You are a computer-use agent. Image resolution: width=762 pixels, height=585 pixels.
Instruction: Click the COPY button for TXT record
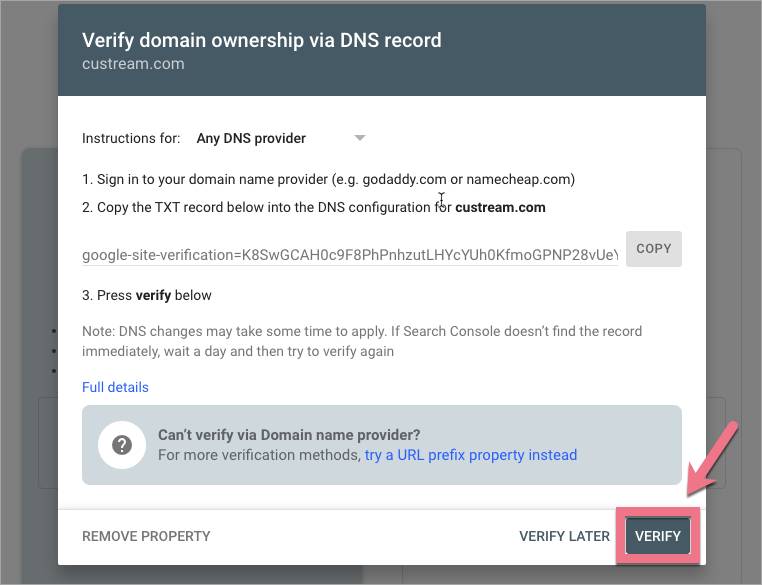click(653, 248)
